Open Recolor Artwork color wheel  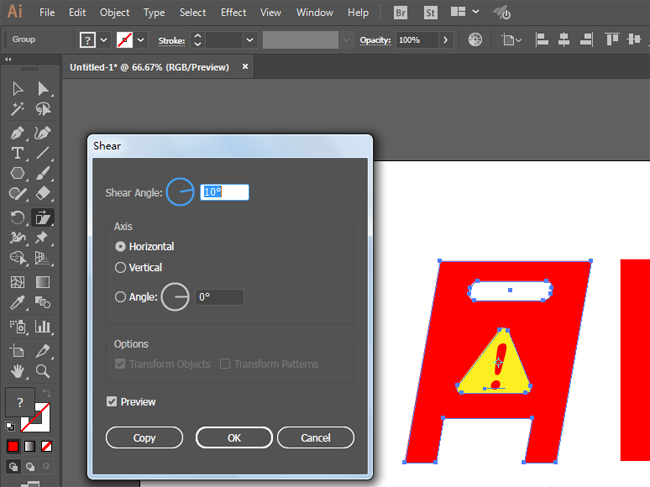[x=475, y=40]
